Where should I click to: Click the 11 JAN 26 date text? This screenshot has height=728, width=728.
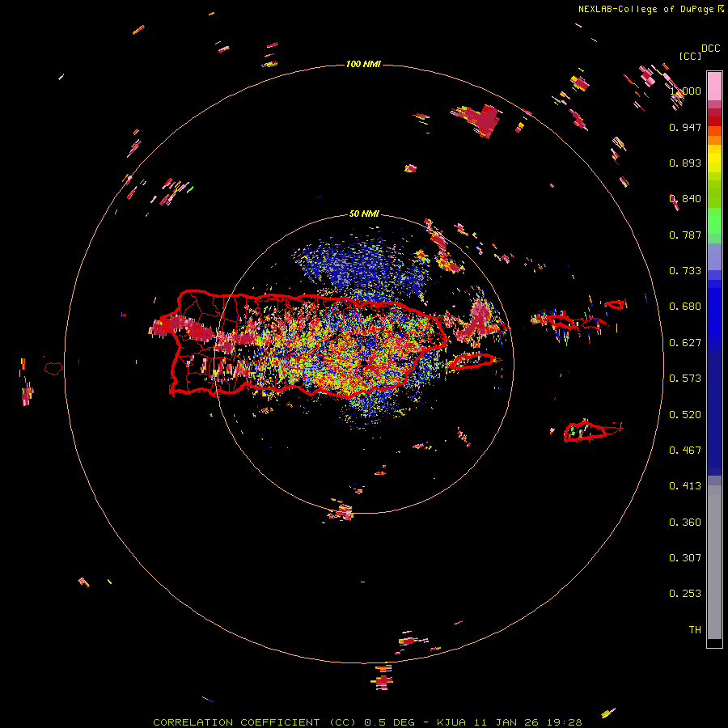tap(507, 722)
